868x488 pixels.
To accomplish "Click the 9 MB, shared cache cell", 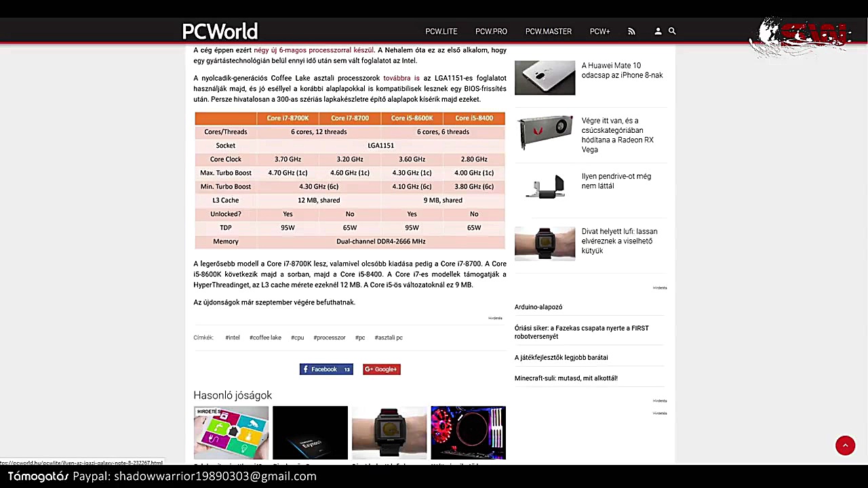I will pyautogui.click(x=443, y=200).
